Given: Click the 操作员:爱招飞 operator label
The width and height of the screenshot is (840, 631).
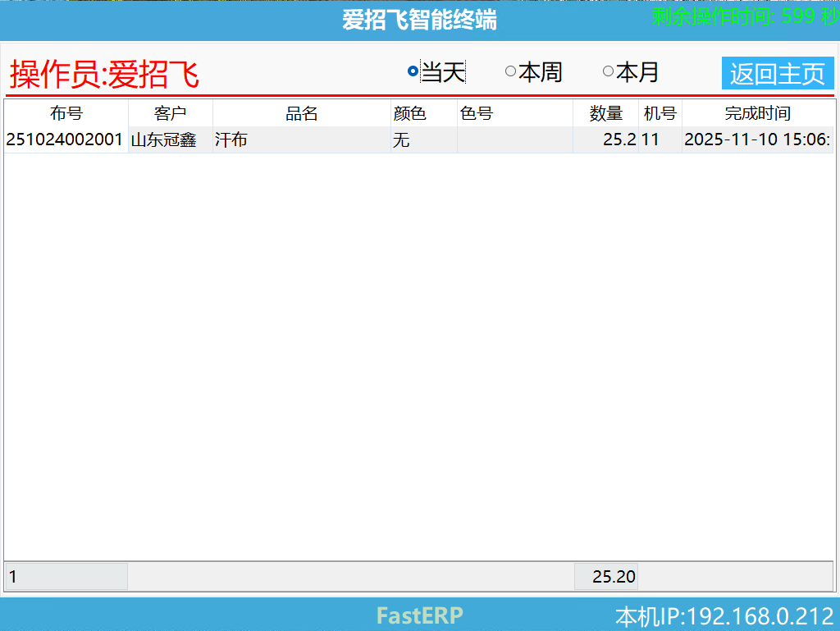Looking at the screenshot, I should click(x=103, y=72).
